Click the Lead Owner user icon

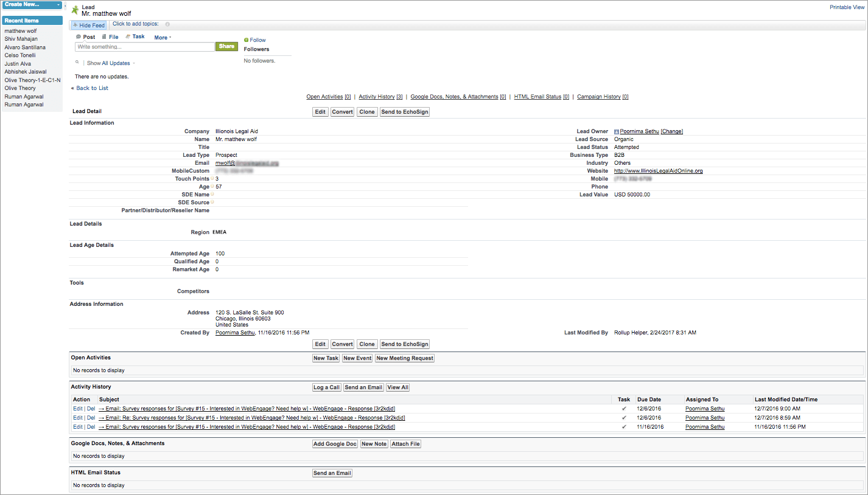pyautogui.click(x=617, y=131)
